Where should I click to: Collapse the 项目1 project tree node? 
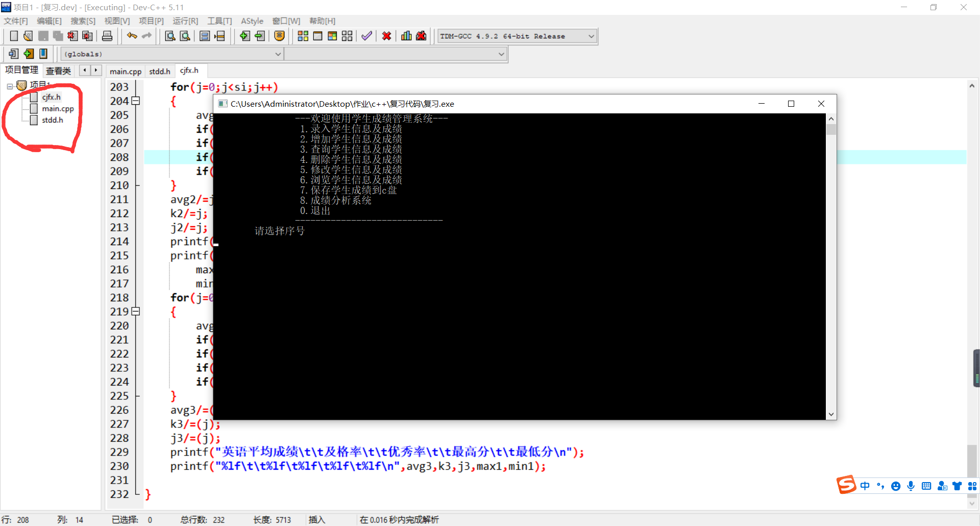[x=10, y=86]
